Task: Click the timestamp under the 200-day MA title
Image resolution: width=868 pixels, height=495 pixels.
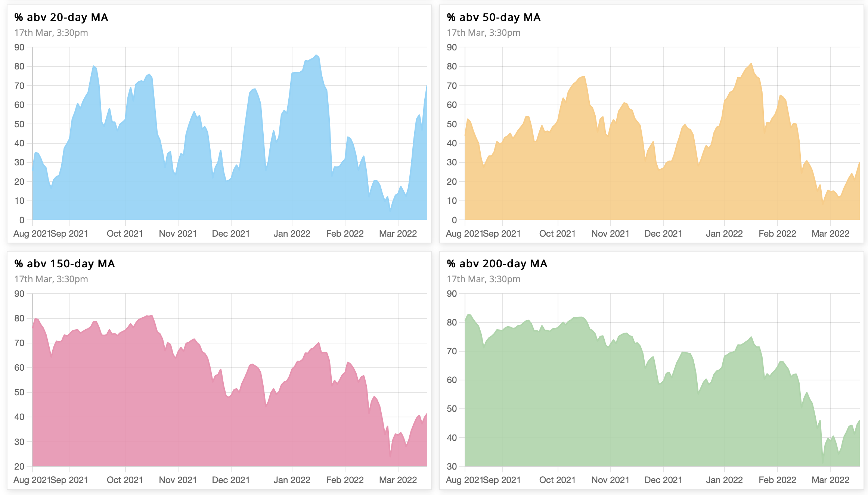Action: (x=483, y=279)
